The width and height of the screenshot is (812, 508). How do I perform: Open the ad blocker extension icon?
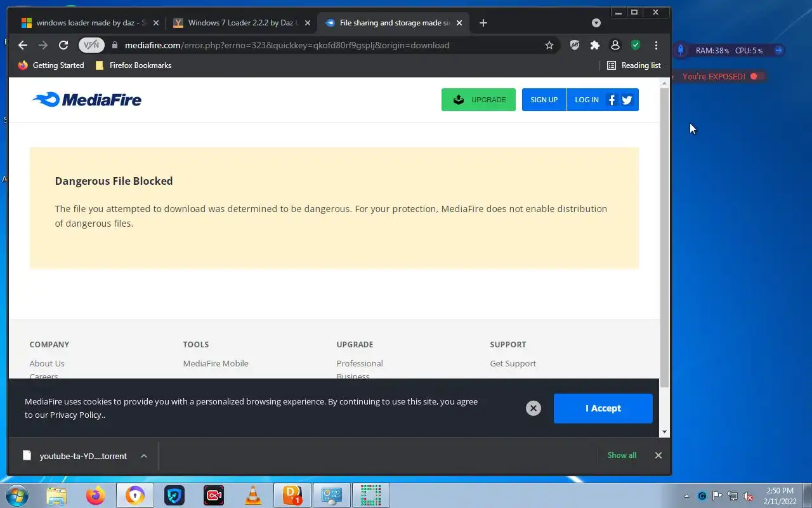tap(575, 45)
